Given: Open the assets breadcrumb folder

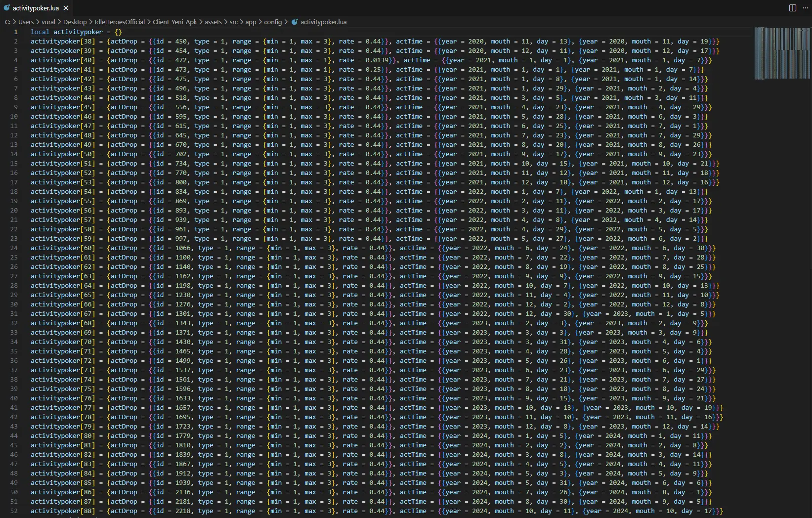Looking at the screenshot, I should pos(213,22).
